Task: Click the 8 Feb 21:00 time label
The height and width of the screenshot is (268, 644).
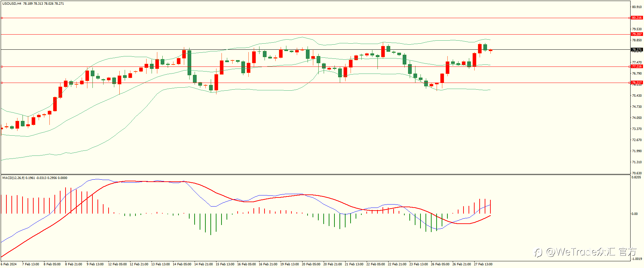Action: (74, 264)
